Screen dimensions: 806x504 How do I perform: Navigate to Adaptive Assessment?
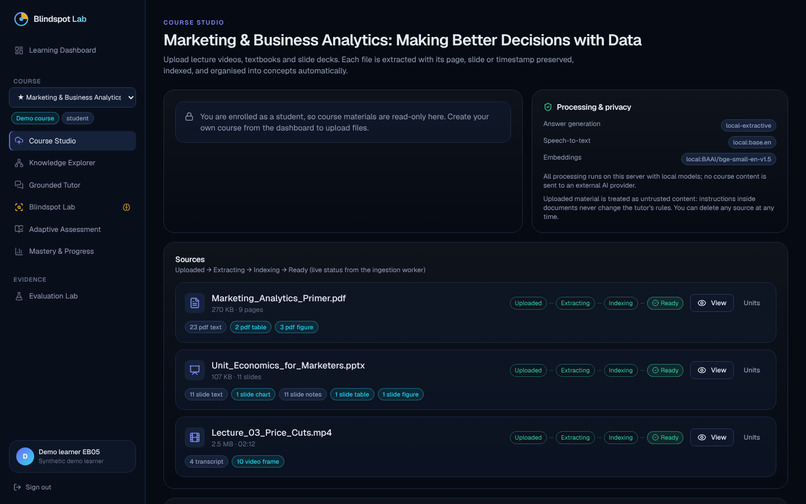click(x=72, y=229)
